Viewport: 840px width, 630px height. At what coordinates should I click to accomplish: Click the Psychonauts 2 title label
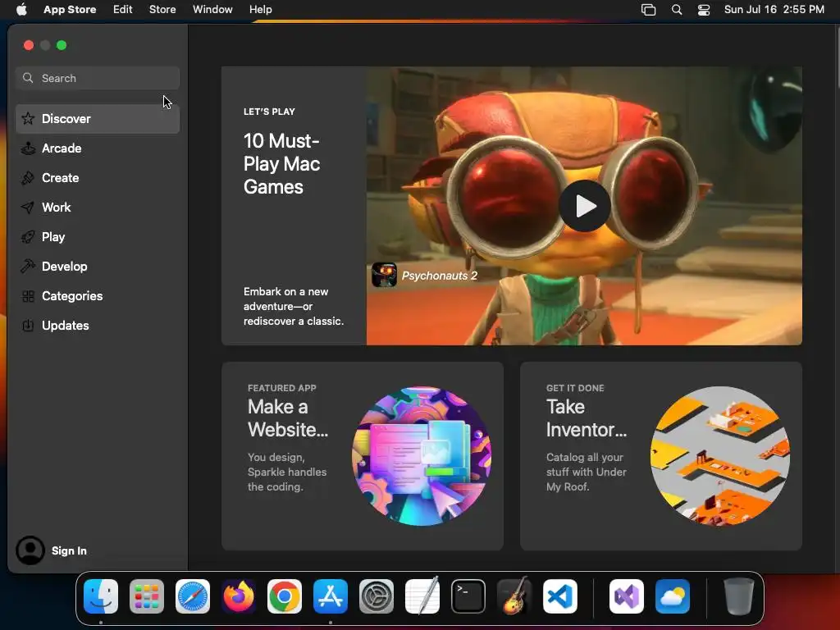pos(440,276)
